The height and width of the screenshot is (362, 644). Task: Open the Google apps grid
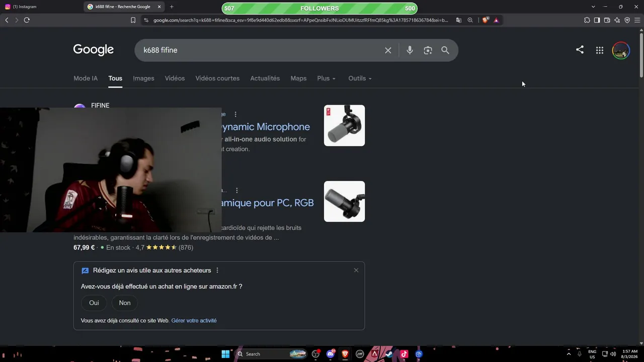[600, 50]
